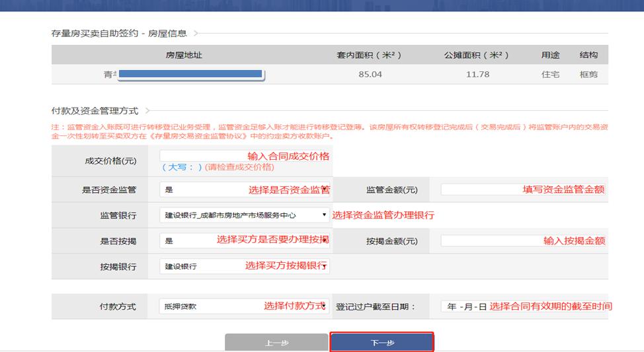Click the 房屋地址 column header
The height and width of the screenshot is (352, 644).
tap(184, 55)
